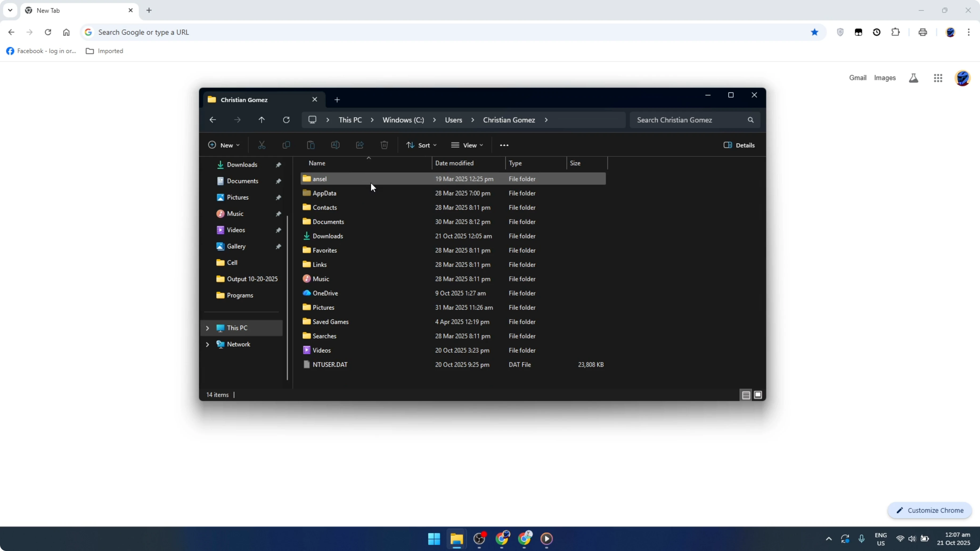980x551 pixels.
Task: Open Search Labs flask icon
Action: pyautogui.click(x=913, y=78)
